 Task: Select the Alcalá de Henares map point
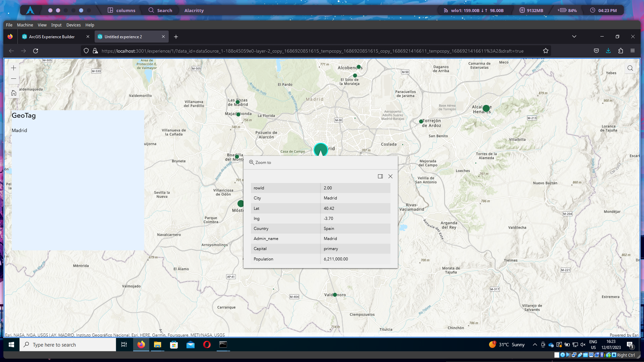[x=486, y=108]
